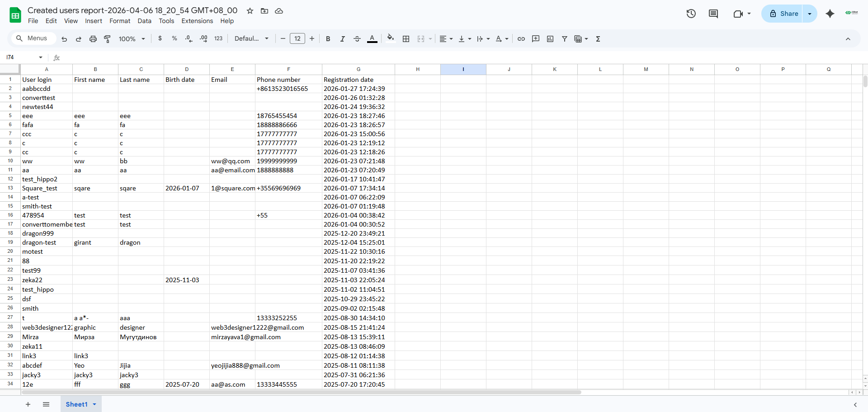868x412 pixels.
Task: Add a new sheet with plus button
Action: 28,404
